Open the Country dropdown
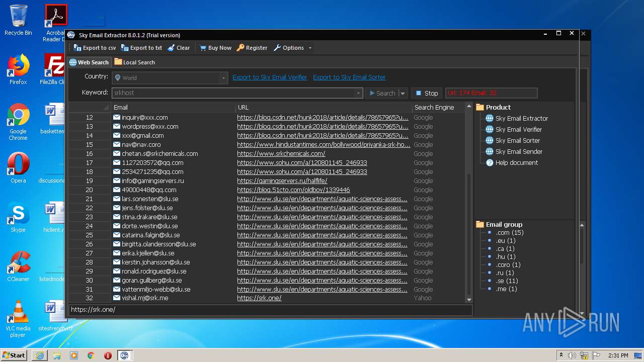This screenshot has width=644, height=362. tap(223, 78)
